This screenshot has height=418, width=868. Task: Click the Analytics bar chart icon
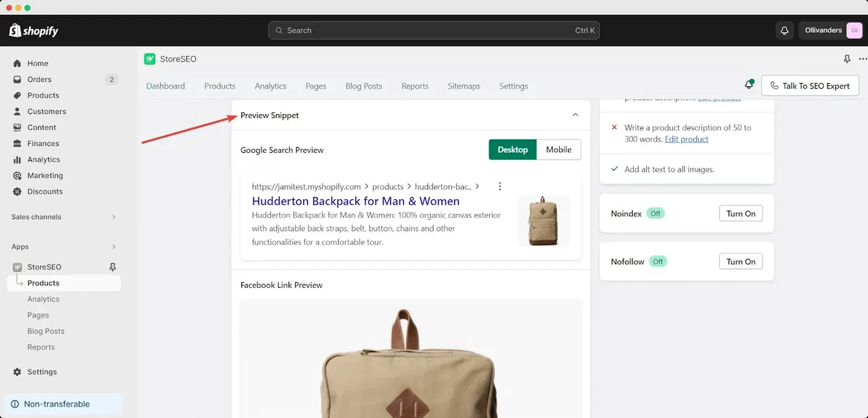(17, 160)
